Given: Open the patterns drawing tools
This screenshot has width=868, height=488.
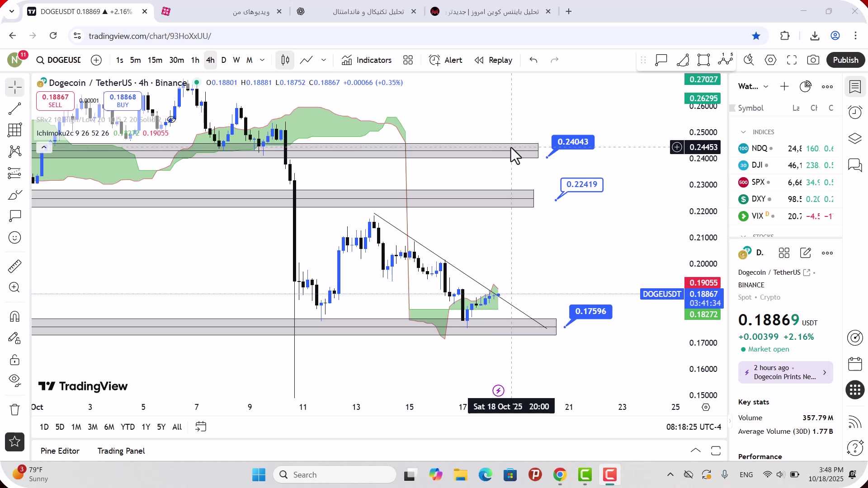Looking at the screenshot, I should coord(15,151).
